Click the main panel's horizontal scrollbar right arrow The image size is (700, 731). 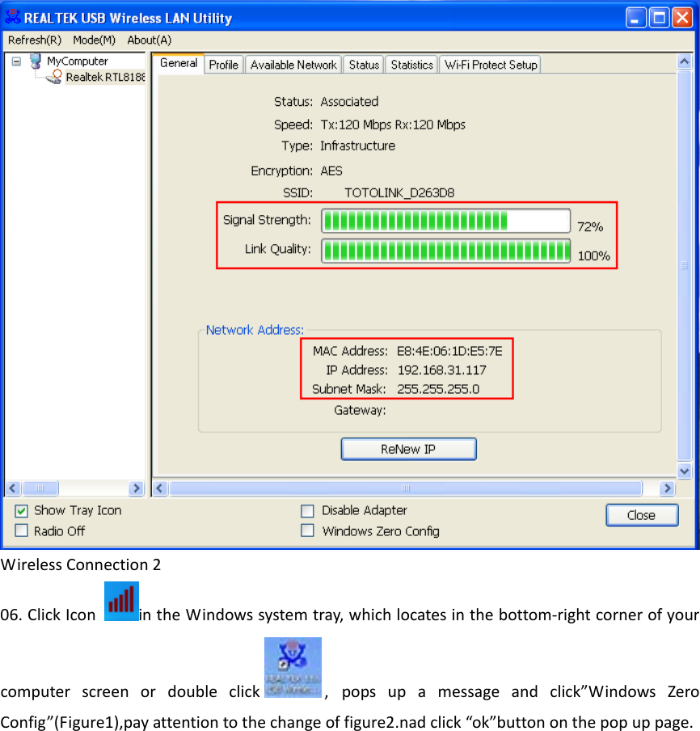coord(668,488)
